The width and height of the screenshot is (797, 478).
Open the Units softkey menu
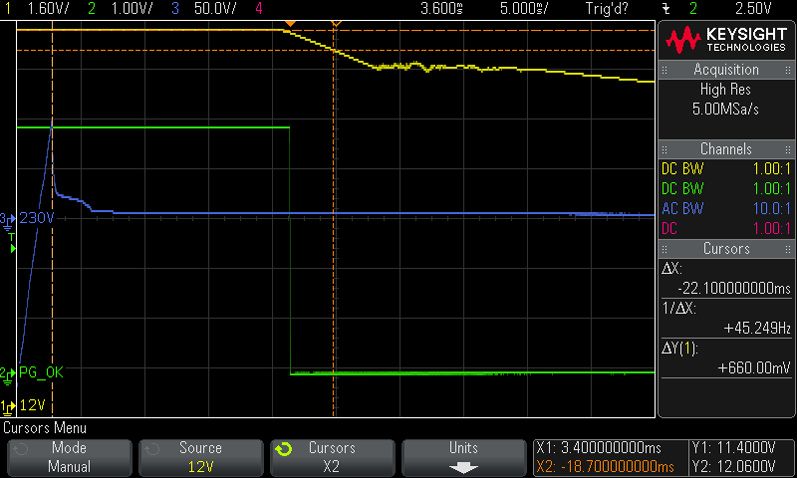[x=464, y=457]
